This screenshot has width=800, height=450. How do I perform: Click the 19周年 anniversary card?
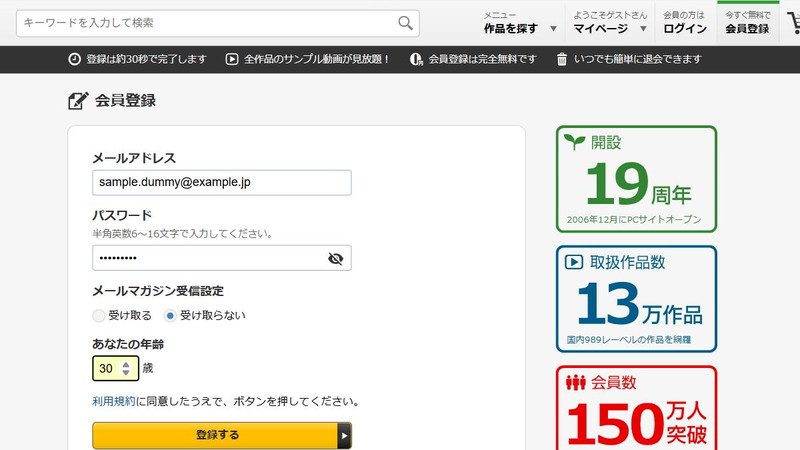[636, 179]
